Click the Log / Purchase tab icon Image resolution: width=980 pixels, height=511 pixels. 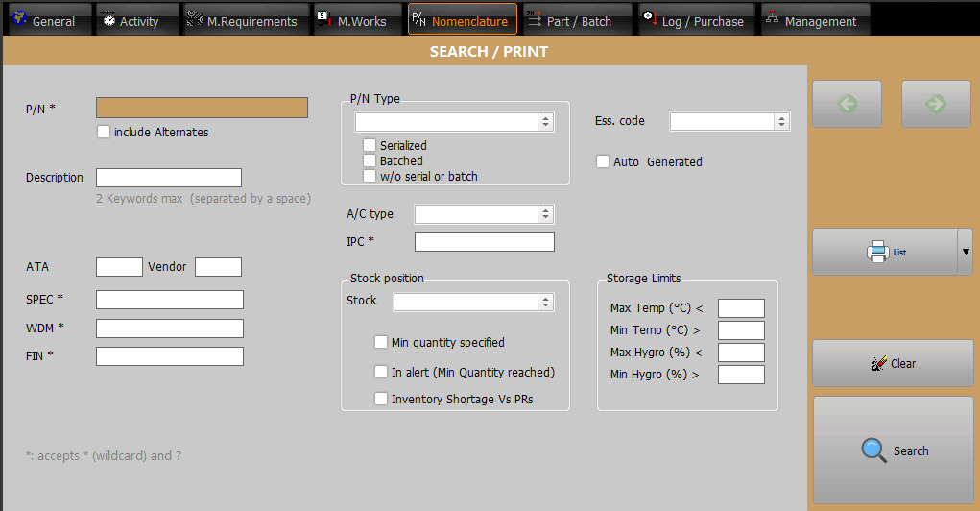coord(650,18)
